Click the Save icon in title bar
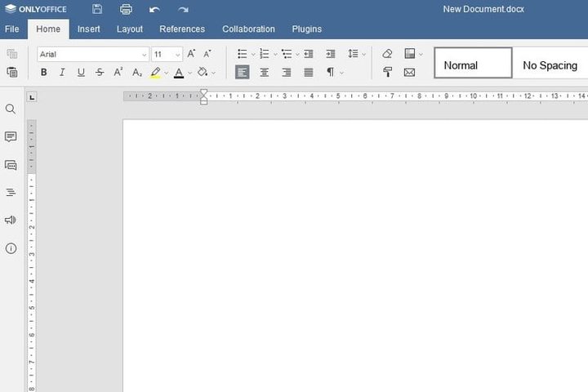The height and width of the screenshot is (392, 588). coord(97,9)
